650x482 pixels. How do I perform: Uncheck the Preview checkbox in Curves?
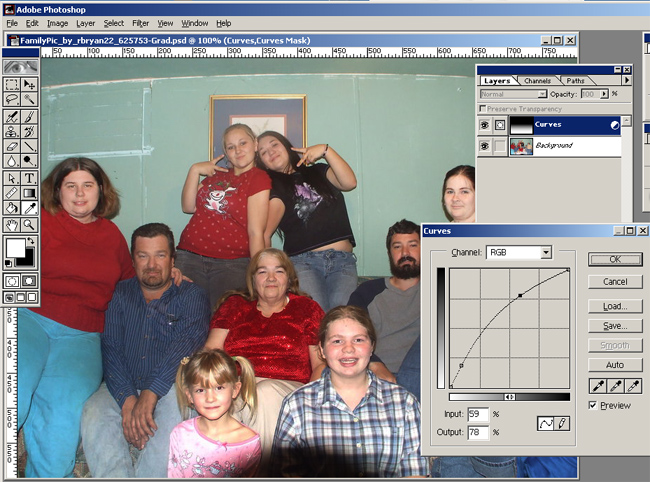pos(593,405)
